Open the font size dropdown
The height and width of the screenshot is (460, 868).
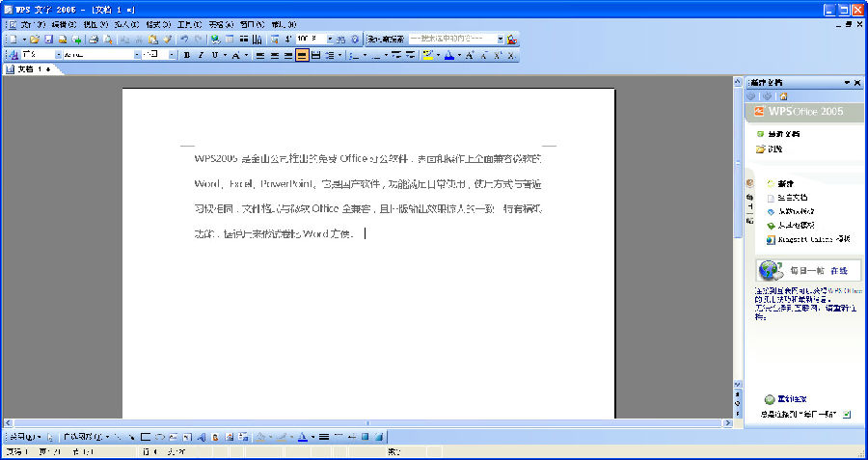point(172,55)
